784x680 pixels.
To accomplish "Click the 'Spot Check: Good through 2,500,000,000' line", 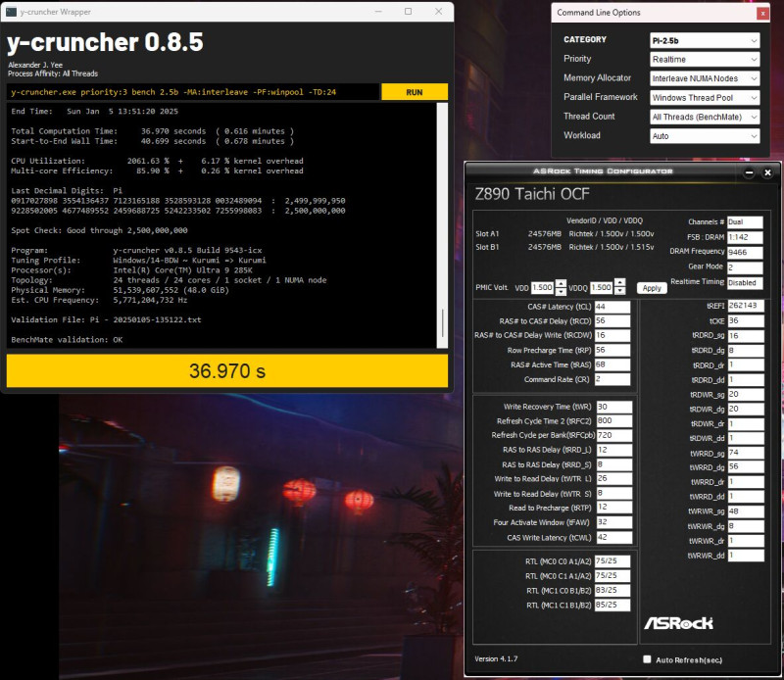I will point(100,230).
